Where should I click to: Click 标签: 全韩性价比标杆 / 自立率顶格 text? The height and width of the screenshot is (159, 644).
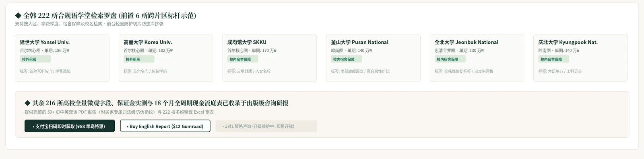[x=464, y=71]
